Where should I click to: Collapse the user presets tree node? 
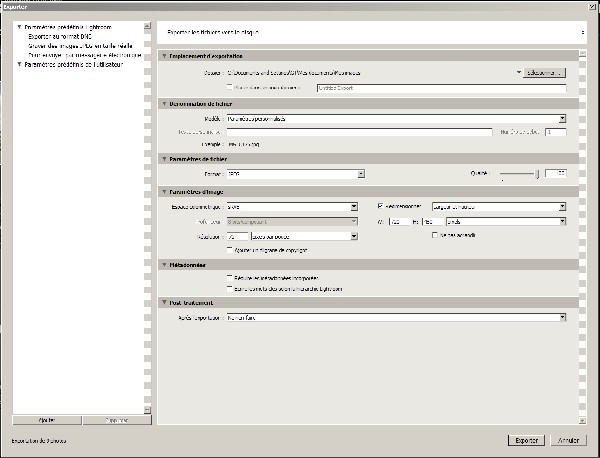tap(19, 64)
